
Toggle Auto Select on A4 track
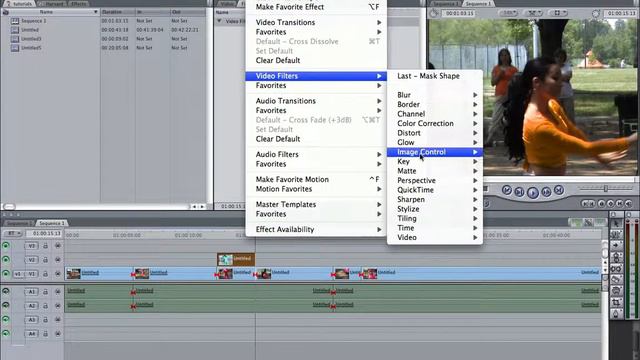coord(58,334)
